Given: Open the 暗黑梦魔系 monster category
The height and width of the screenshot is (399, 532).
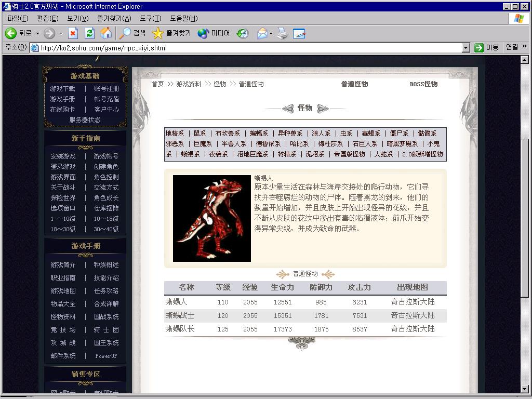Looking at the screenshot, I should pyautogui.click(x=402, y=144).
